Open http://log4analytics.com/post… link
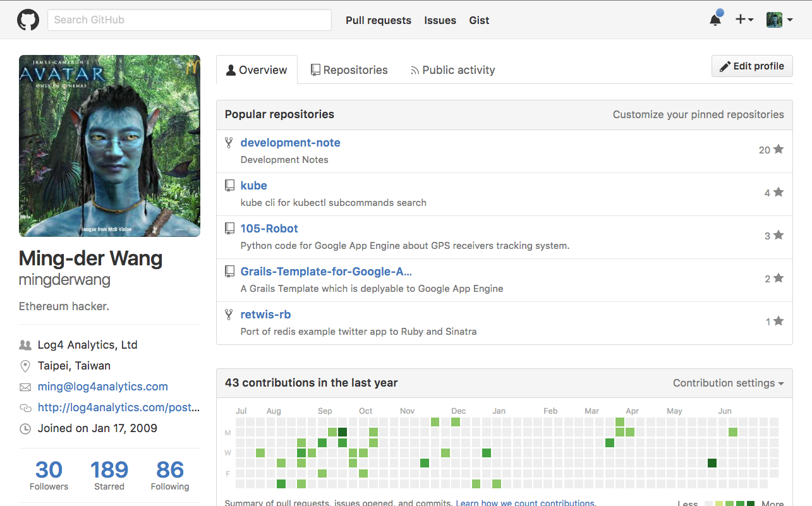 [119, 407]
